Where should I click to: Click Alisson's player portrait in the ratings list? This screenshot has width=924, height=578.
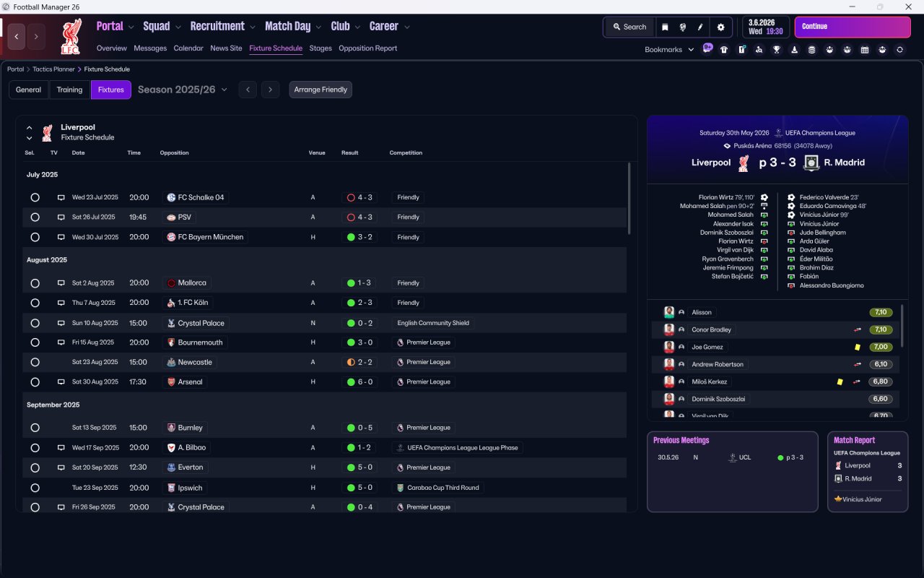click(x=669, y=312)
